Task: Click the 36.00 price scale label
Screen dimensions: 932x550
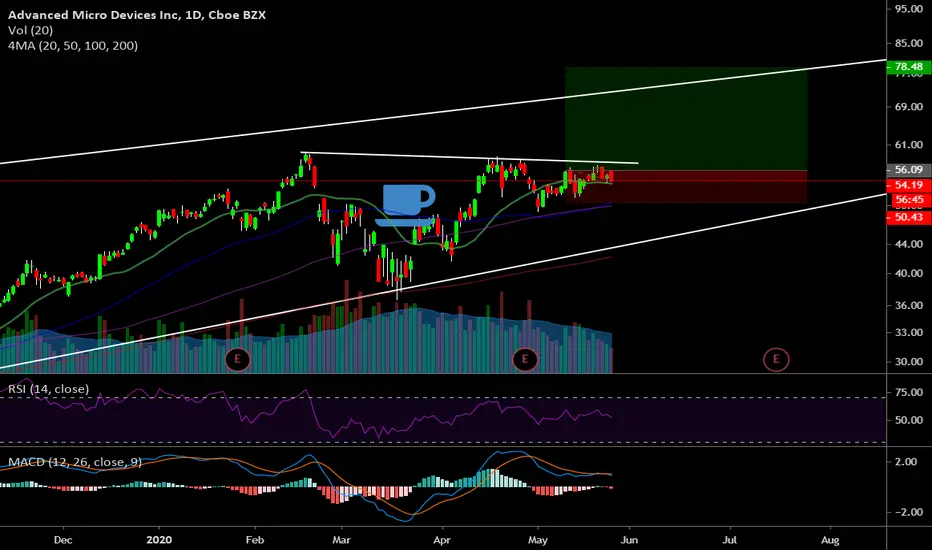Action: [909, 306]
